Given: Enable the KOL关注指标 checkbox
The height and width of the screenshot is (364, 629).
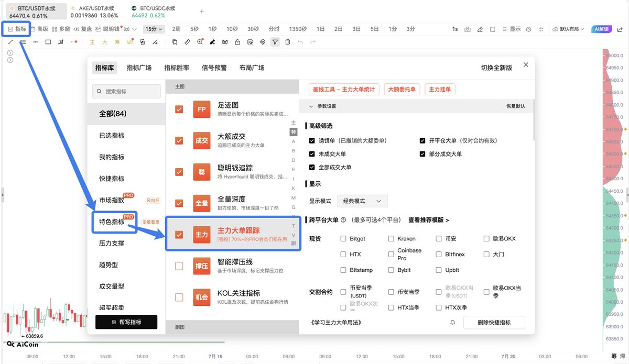Looking at the screenshot, I should point(179,297).
